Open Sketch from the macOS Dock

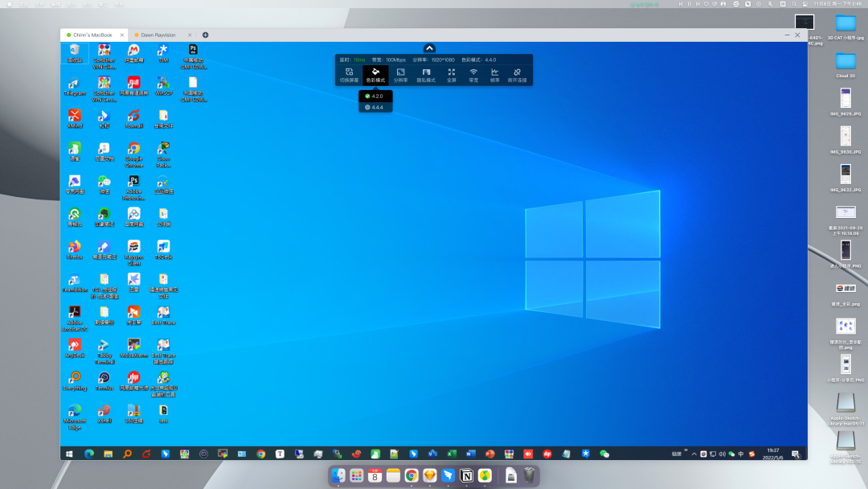430,475
